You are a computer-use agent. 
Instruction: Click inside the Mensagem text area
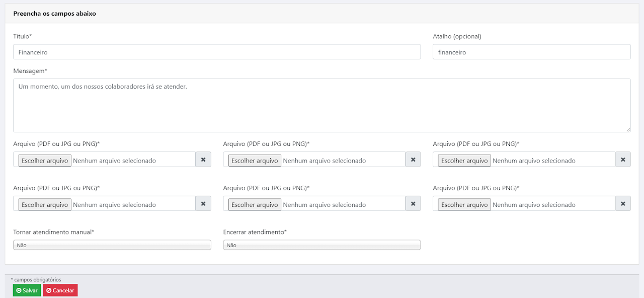[x=321, y=106]
